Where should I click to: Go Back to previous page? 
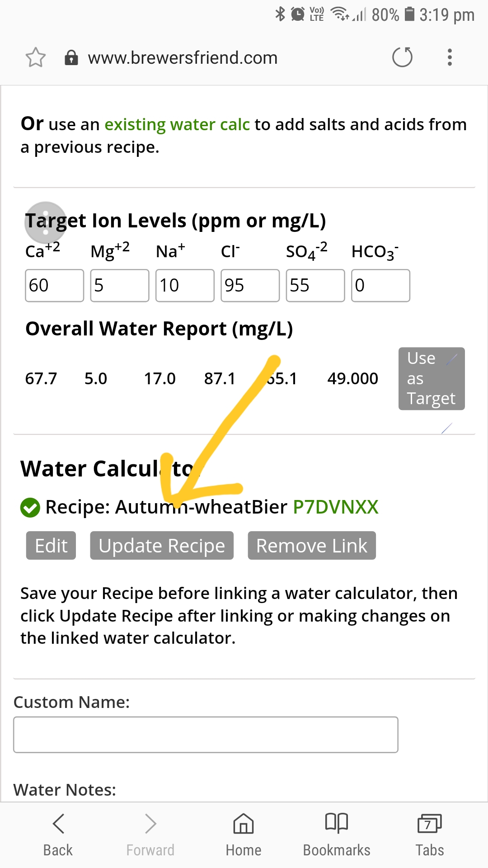(58, 835)
